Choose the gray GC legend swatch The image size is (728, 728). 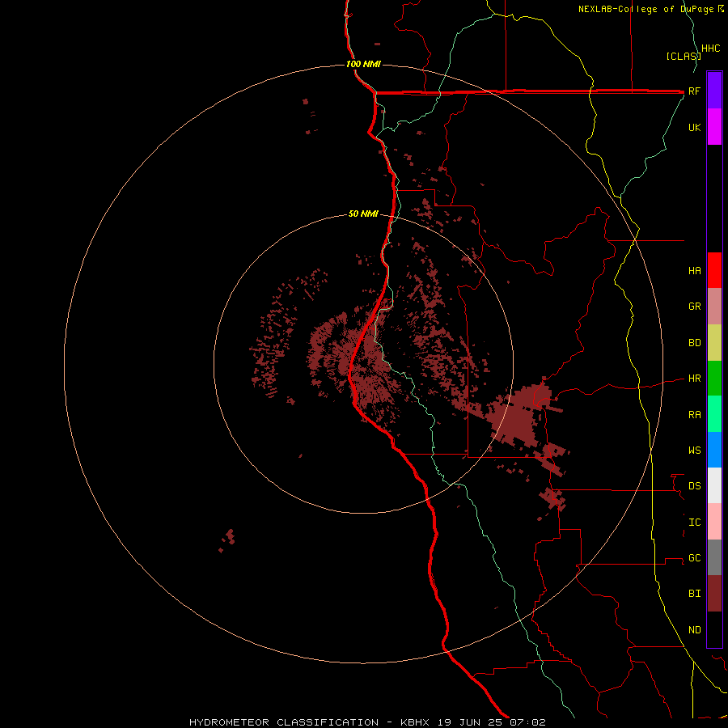(714, 557)
